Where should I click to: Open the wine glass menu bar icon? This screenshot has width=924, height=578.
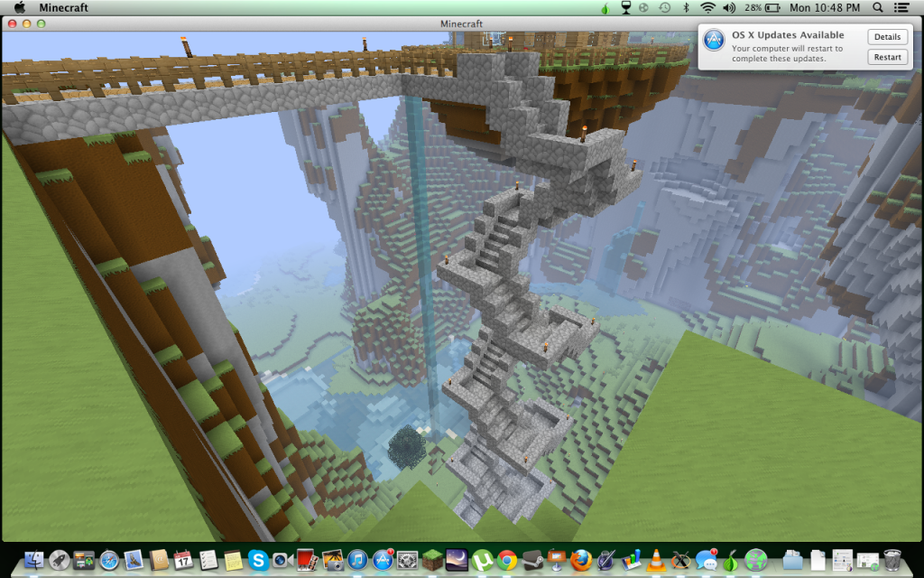pos(626,7)
